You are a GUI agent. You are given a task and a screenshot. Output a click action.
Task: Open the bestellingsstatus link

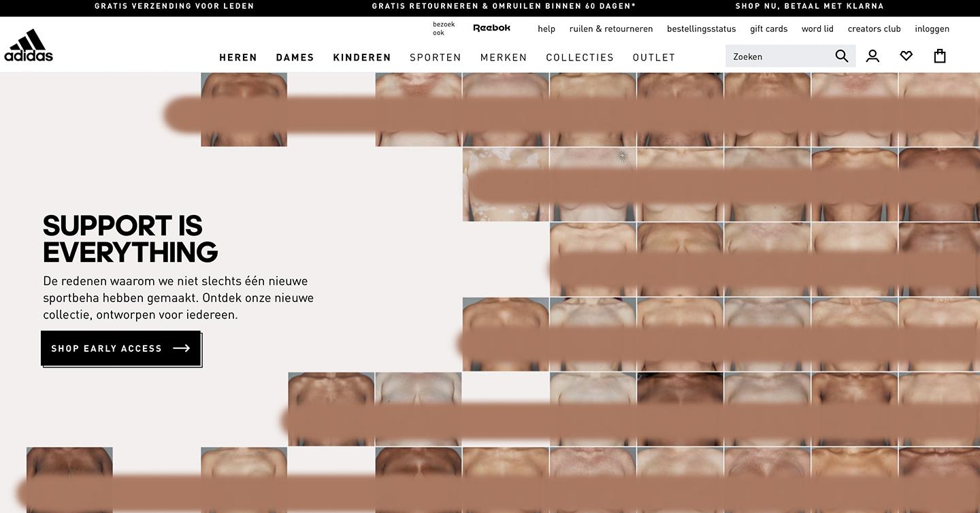pyautogui.click(x=702, y=29)
